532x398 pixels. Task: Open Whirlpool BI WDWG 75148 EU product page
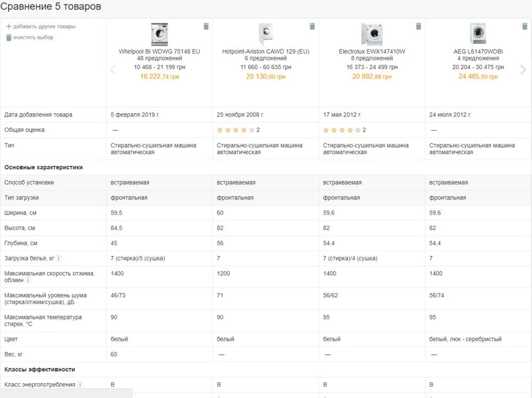tap(160, 52)
